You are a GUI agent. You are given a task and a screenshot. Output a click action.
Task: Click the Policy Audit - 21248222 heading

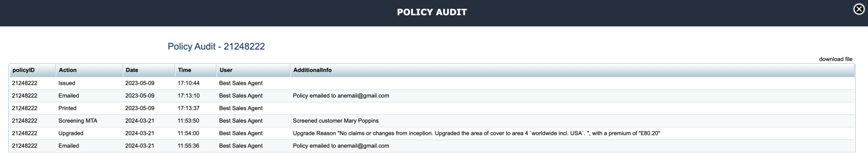(216, 46)
